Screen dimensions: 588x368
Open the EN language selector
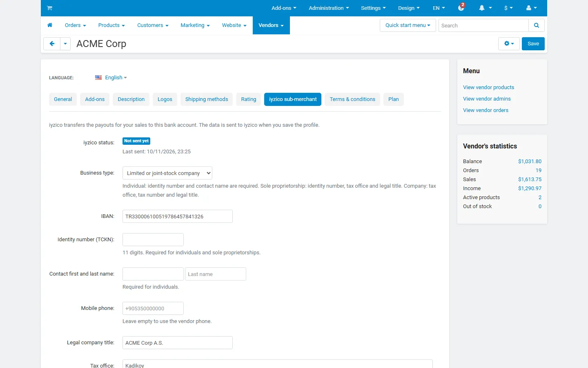439,8
